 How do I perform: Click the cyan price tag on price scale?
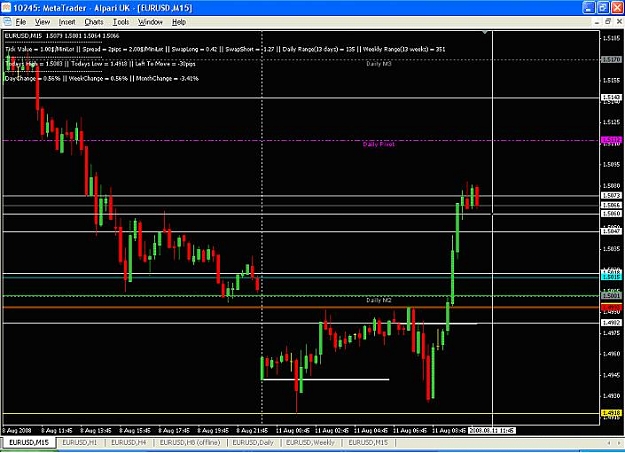click(x=611, y=276)
